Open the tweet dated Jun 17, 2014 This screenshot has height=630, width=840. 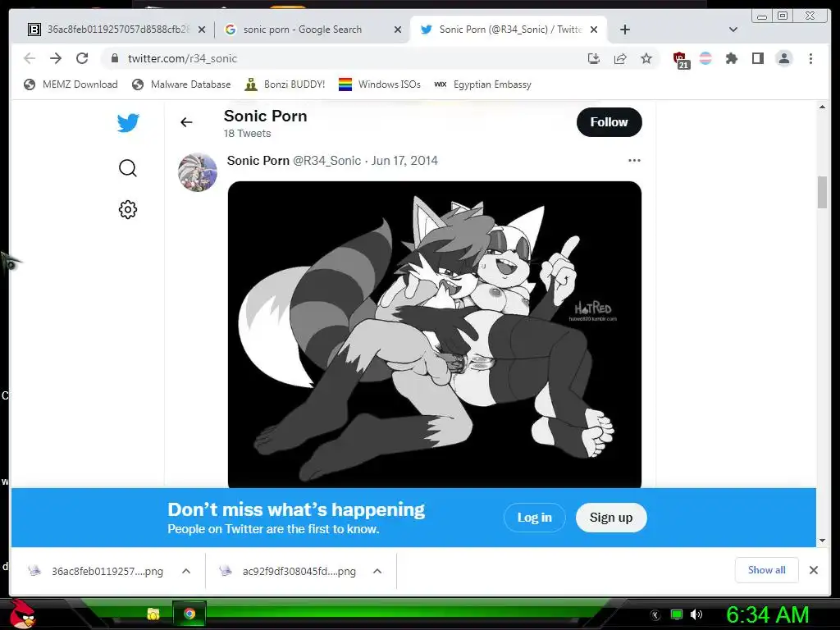click(x=404, y=161)
